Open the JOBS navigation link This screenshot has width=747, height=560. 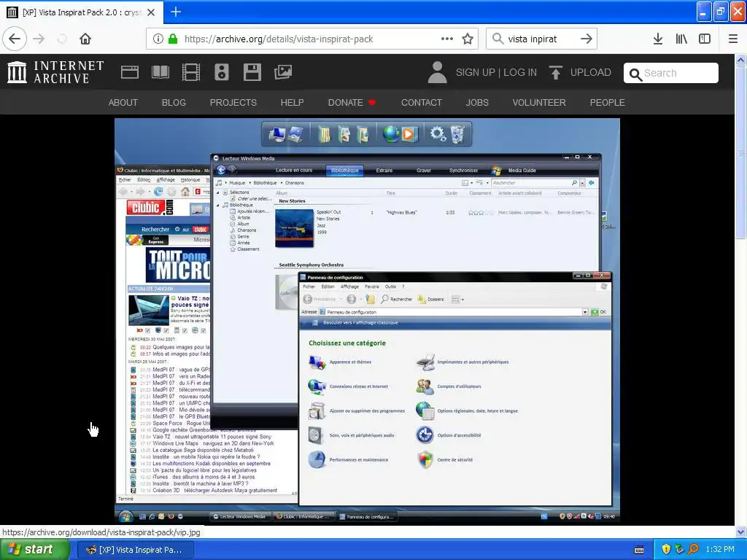(x=477, y=102)
